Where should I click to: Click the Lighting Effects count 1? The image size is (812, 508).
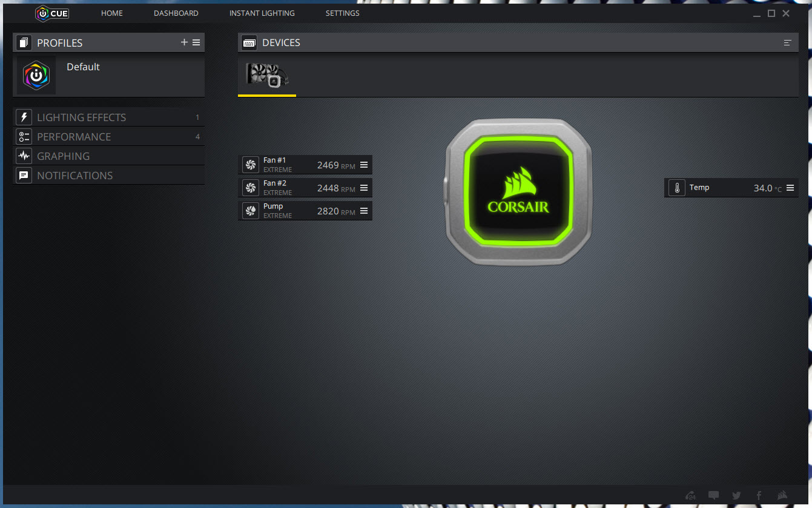(x=197, y=117)
